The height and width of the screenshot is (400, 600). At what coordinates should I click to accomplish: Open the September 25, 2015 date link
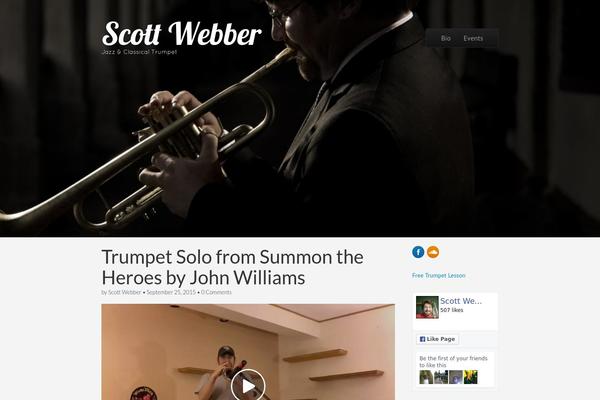click(x=171, y=292)
